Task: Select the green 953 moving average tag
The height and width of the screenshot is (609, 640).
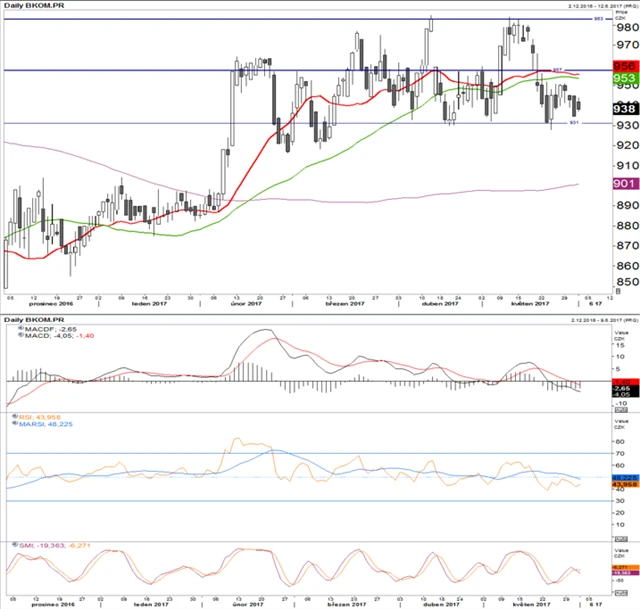Action: coord(625,78)
